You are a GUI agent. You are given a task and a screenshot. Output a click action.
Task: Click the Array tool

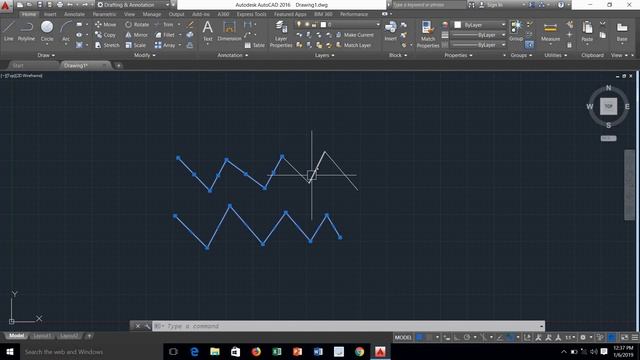tap(165, 45)
